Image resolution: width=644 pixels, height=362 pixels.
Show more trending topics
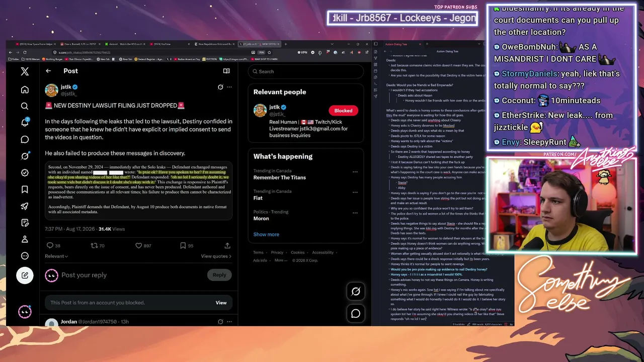coord(266,234)
